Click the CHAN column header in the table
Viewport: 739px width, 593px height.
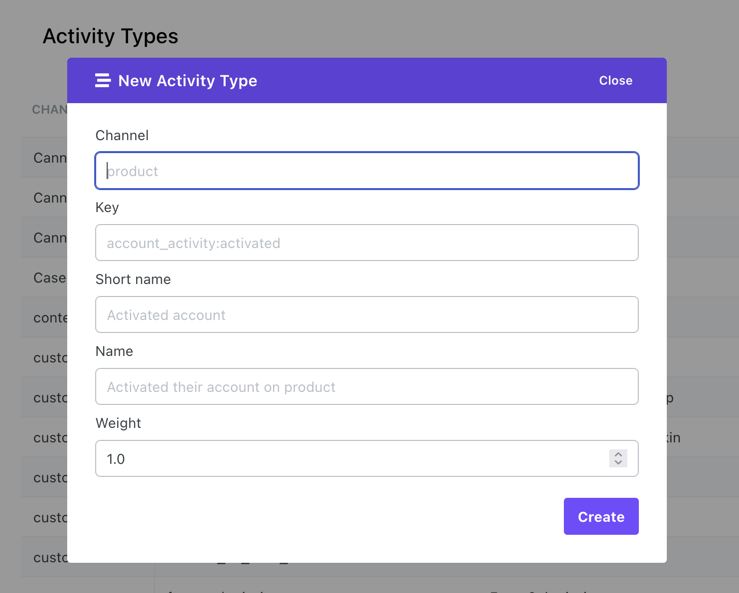(x=49, y=109)
